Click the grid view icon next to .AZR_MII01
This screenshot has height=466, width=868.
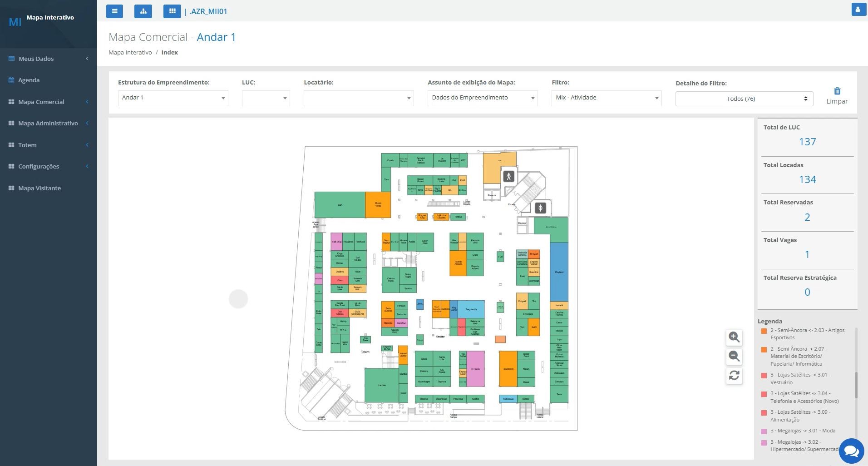click(x=172, y=11)
